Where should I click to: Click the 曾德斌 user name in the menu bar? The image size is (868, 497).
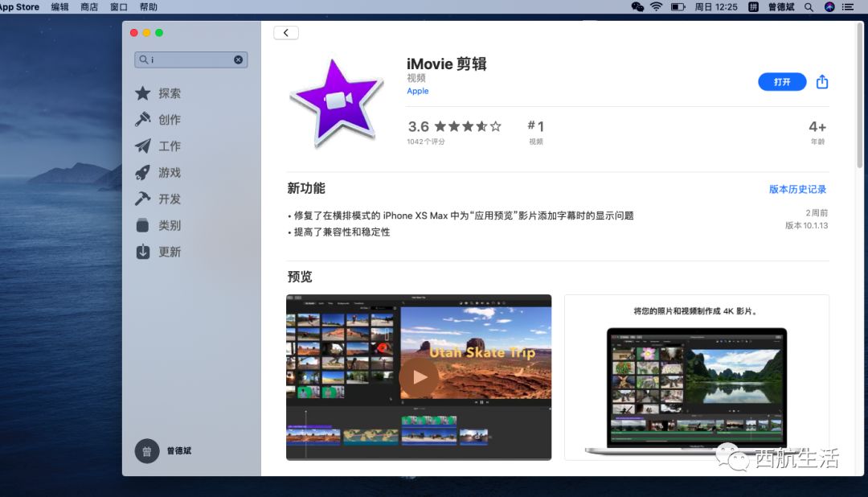point(781,7)
